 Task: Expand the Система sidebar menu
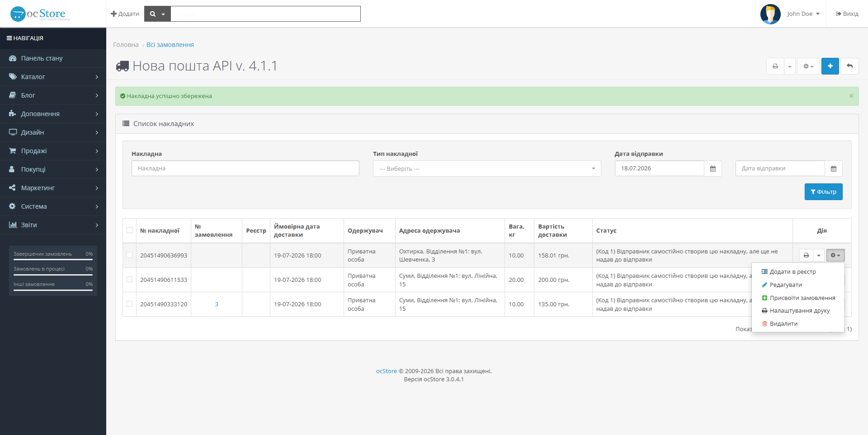pos(53,206)
